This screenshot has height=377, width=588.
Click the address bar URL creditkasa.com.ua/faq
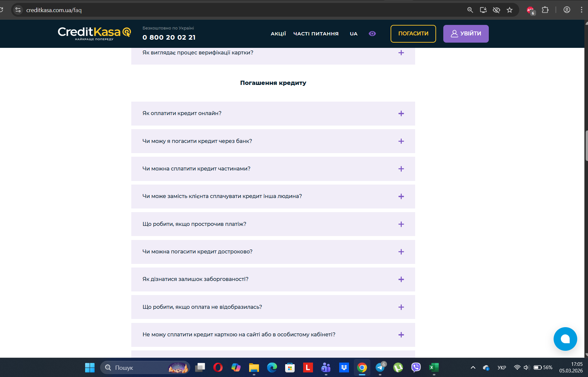point(54,10)
